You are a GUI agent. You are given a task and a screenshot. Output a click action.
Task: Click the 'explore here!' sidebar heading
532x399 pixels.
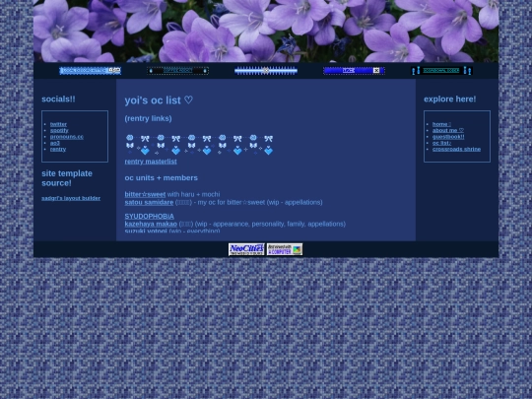coord(450,100)
